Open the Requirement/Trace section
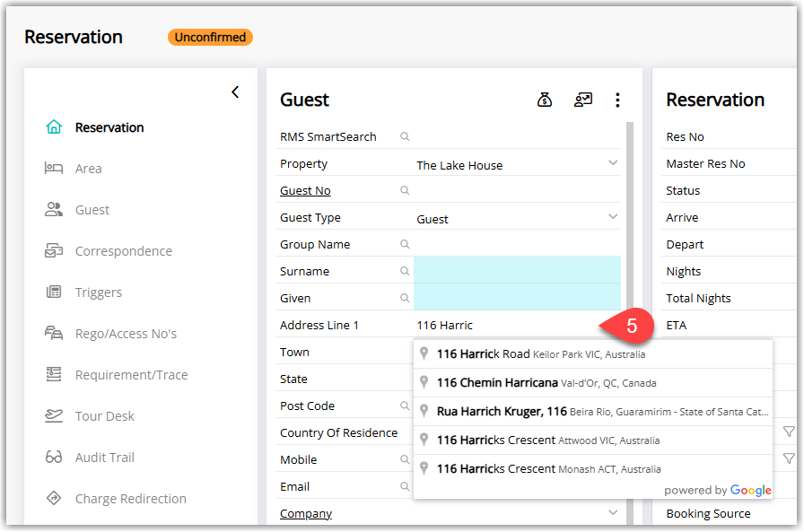Image resolution: width=804 pixels, height=532 pixels. 132,375
